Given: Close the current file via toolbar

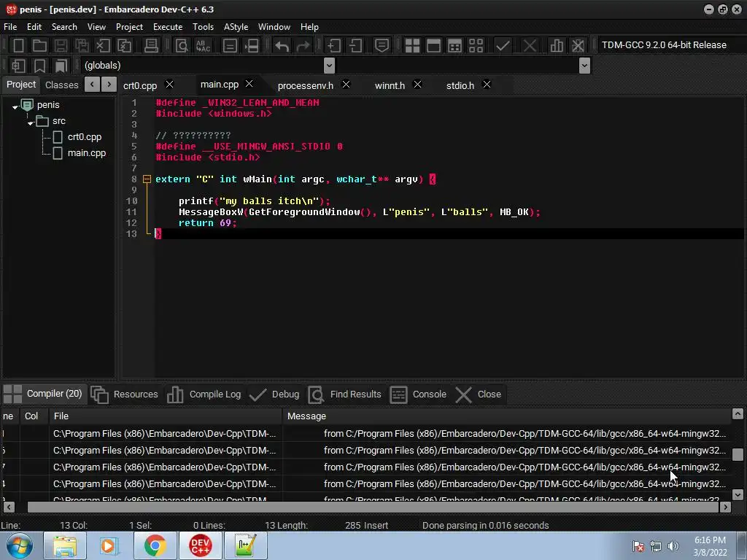Looking at the screenshot, I should coord(103,46).
